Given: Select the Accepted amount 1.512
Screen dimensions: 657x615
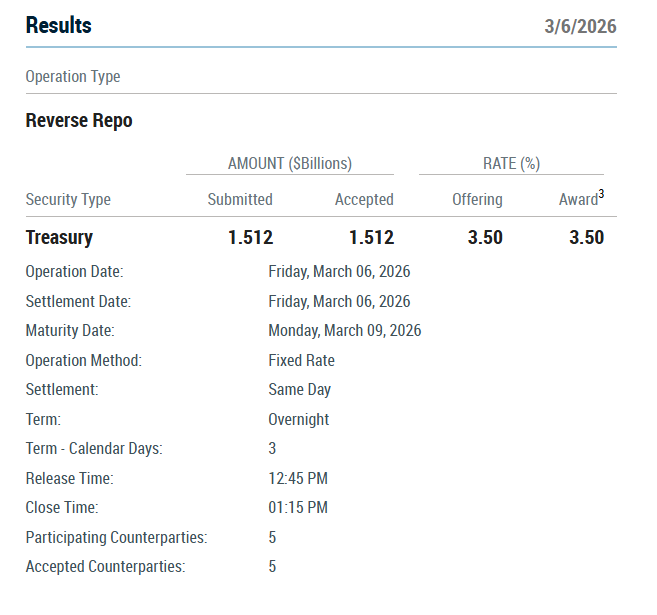Looking at the screenshot, I should tap(372, 238).
